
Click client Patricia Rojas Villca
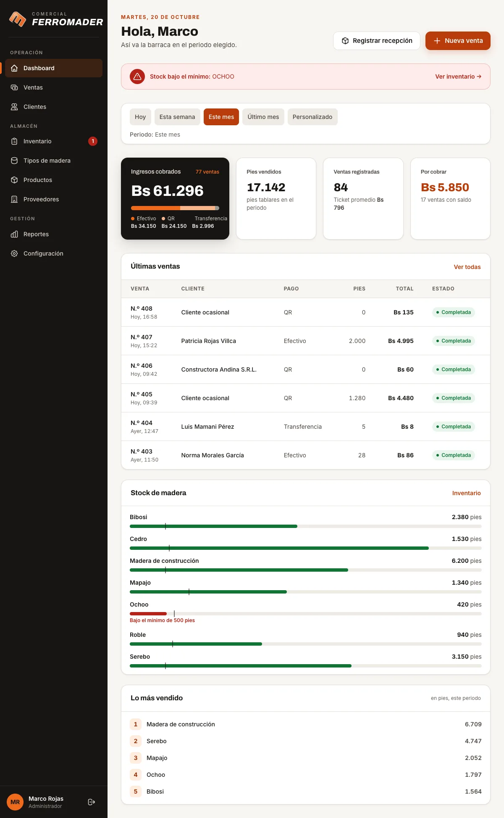tap(209, 341)
